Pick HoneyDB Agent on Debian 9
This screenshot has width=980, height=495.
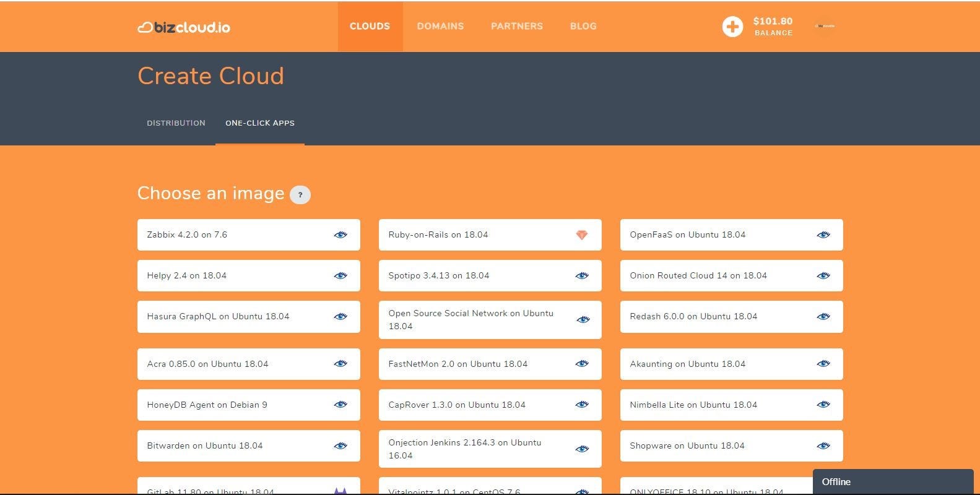pos(249,405)
